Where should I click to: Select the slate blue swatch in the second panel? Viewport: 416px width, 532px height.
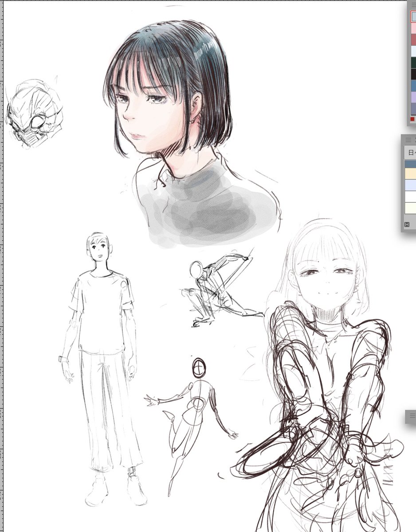410,163
